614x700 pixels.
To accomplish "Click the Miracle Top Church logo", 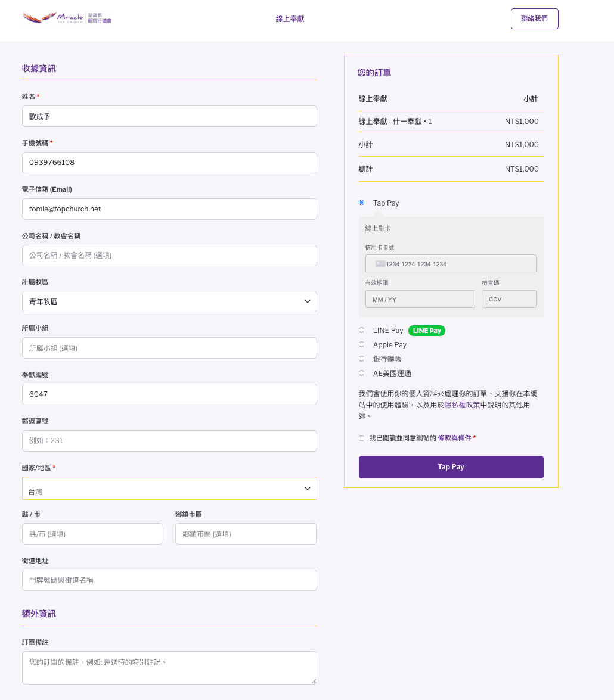I will click(67, 18).
